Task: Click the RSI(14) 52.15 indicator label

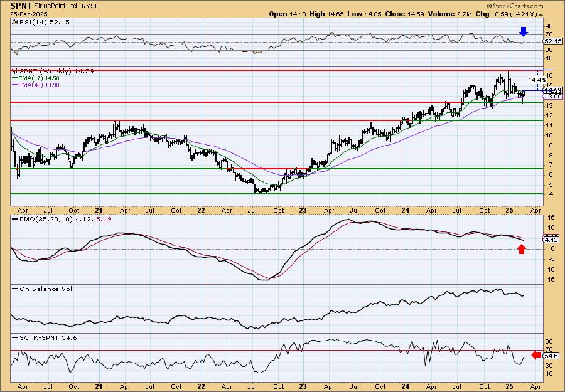Action: tap(43, 22)
